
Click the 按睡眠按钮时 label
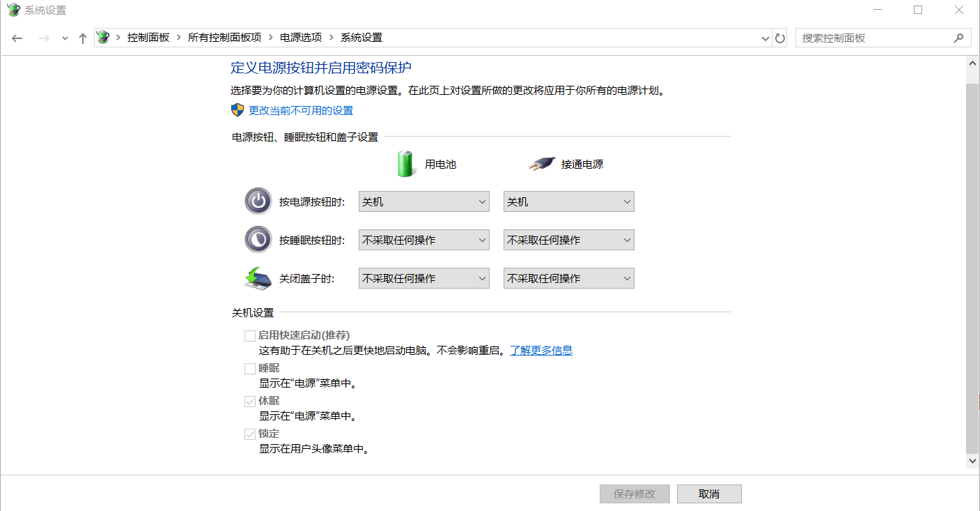click(x=312, y=240)
